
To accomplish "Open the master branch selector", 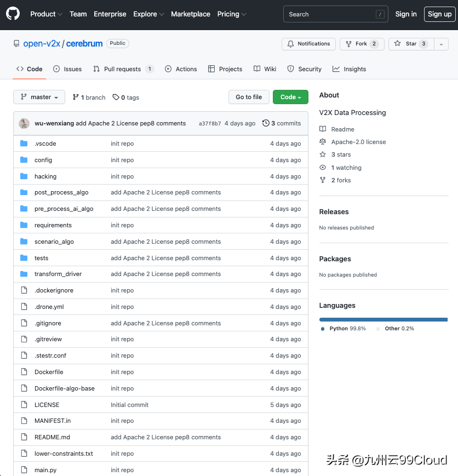I will [x=39, y=97].
